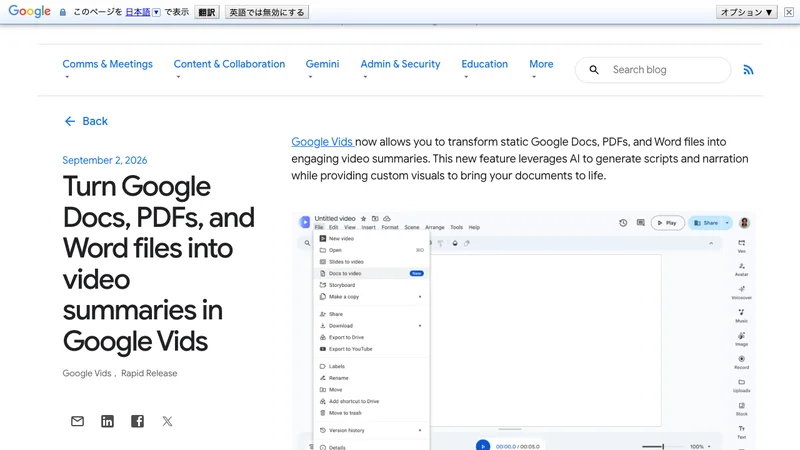Open the File menu in Vids
Screen dimensions: 800x450
pyautogui.click(x=319, y=228)
